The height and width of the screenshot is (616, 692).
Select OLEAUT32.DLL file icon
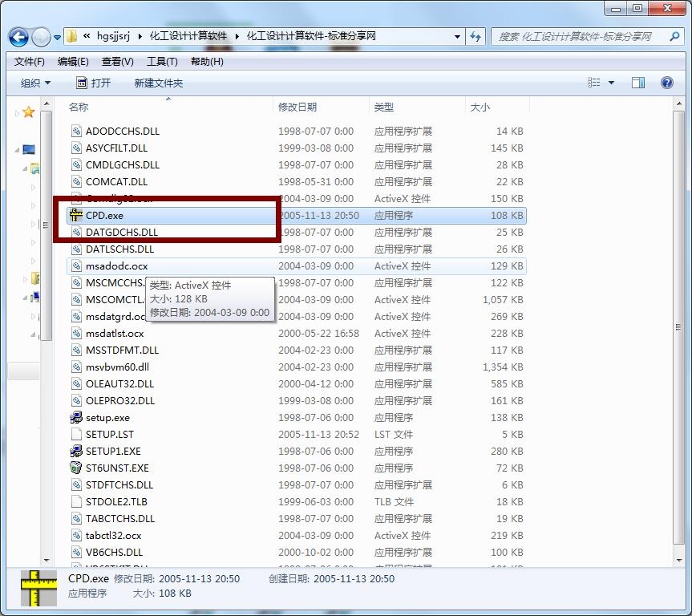(76, 383)
